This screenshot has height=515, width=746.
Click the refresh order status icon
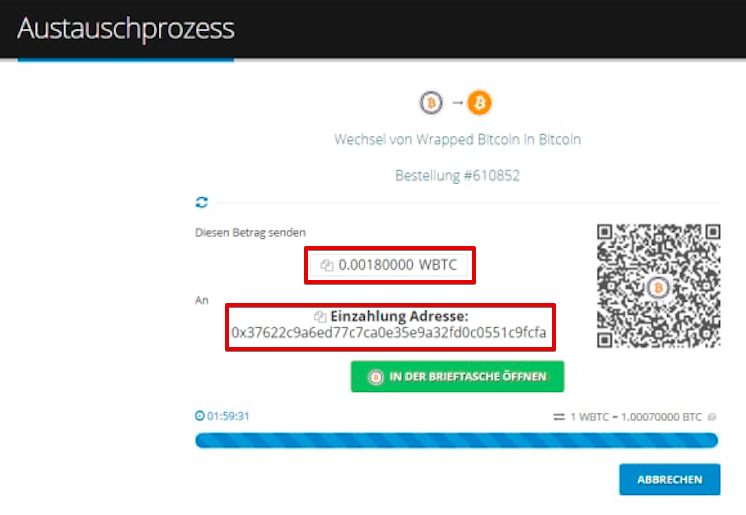point(202,202)
